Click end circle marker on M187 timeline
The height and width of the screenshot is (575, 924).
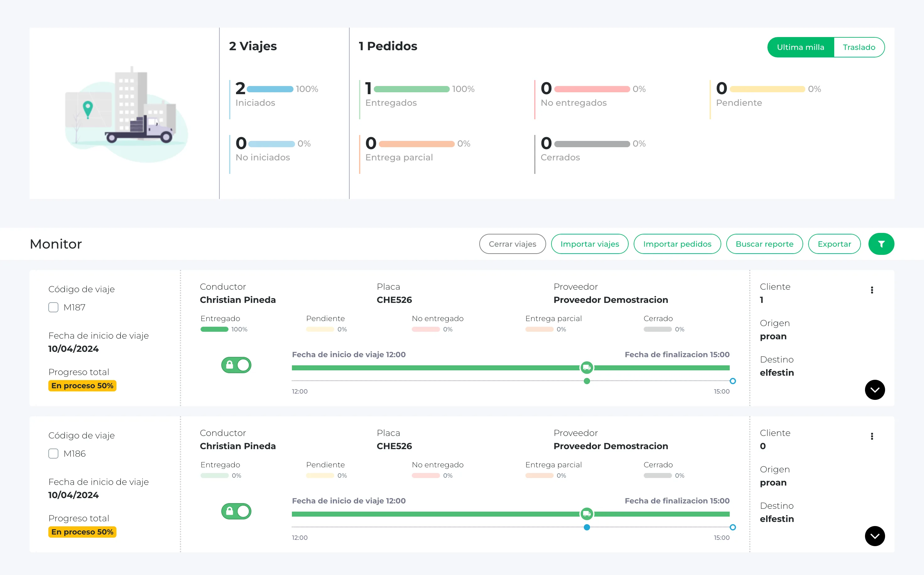pos(732,381)
